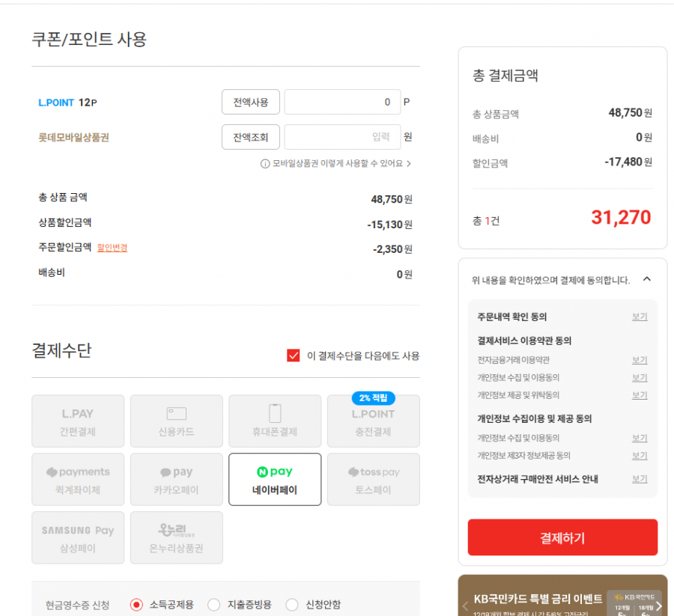This screenshot has width=674, height=616.
Task: Select 네이버페이 payment tile
Action: [275, 480]
